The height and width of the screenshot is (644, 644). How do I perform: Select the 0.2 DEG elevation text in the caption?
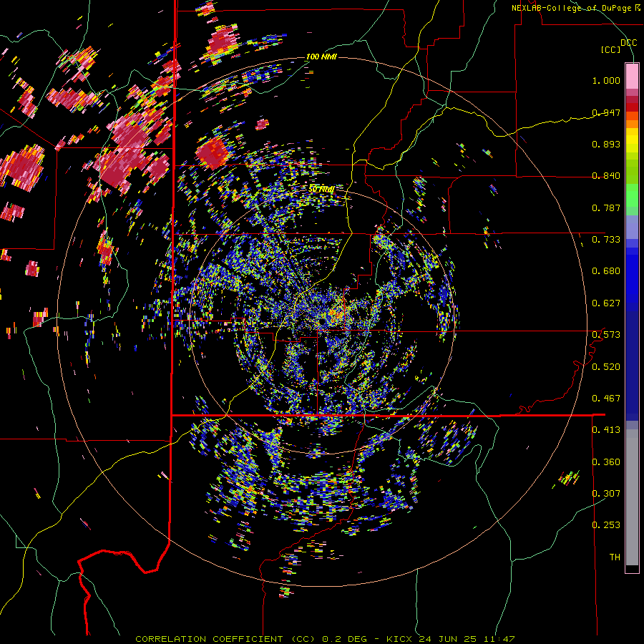[346, 639]
